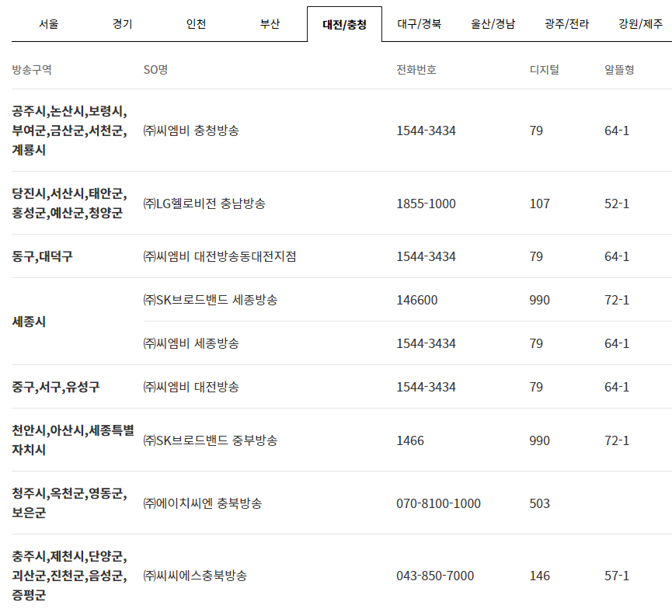The width and height of the screenshot is (672, 616).
Task: Click digital channel 146
Action: point(540,576)
